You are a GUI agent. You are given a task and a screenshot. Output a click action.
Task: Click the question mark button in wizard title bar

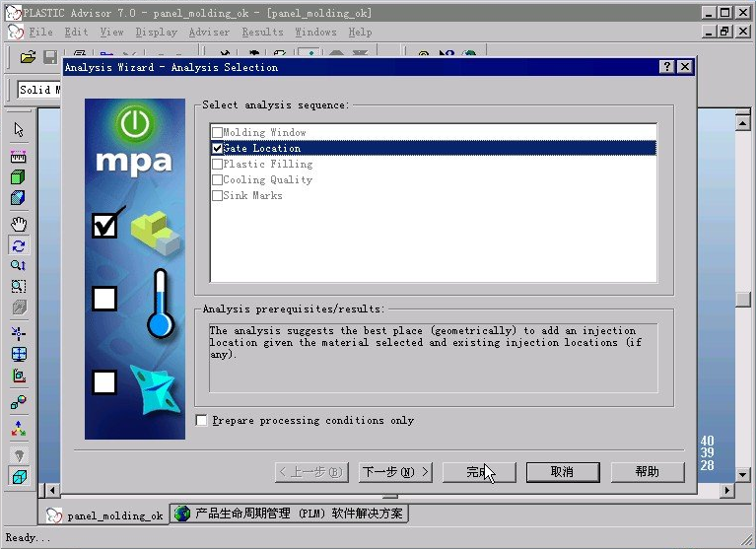(x=666, y=66)
